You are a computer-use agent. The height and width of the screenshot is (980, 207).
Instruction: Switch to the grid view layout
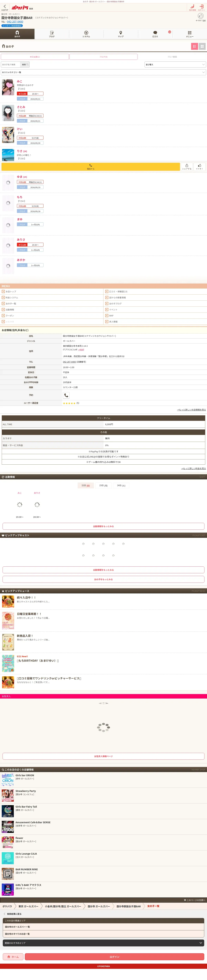202,46
